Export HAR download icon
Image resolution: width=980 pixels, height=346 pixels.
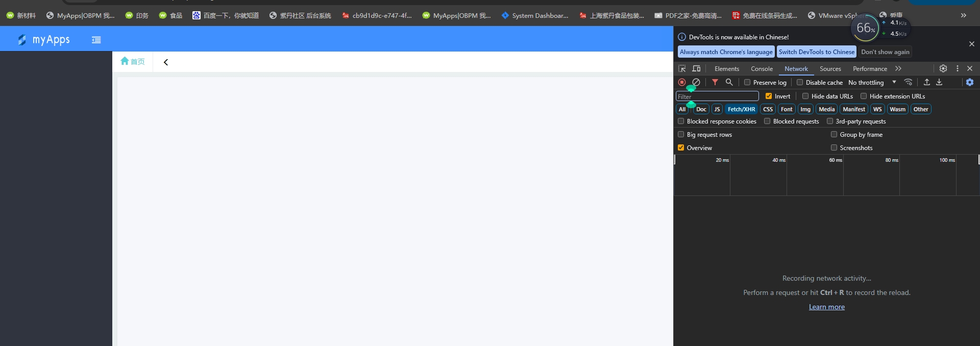point(939,82)
